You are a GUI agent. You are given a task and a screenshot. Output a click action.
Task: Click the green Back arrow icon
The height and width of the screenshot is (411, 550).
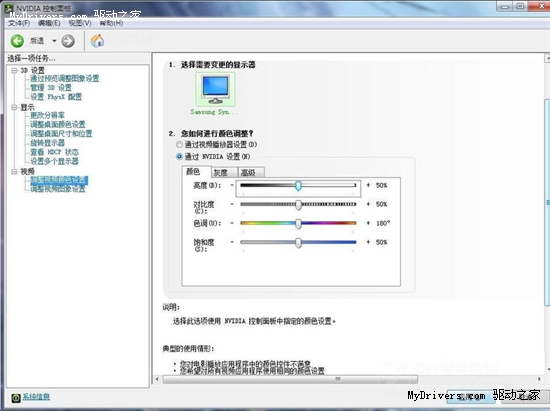point(17,41)
